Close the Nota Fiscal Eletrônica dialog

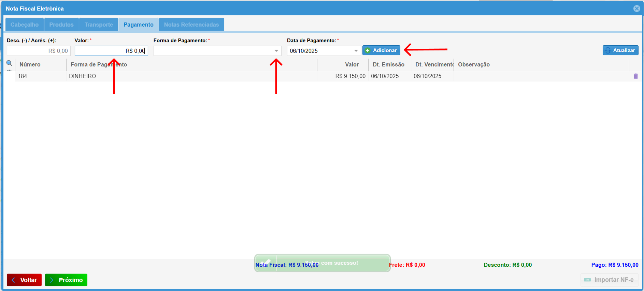tap(636, 9)
